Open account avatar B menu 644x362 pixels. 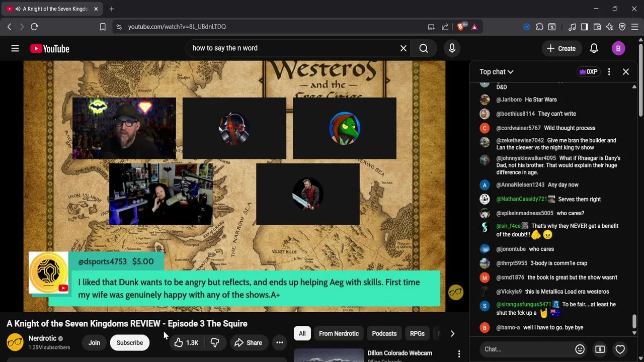[x=618, y=48]
